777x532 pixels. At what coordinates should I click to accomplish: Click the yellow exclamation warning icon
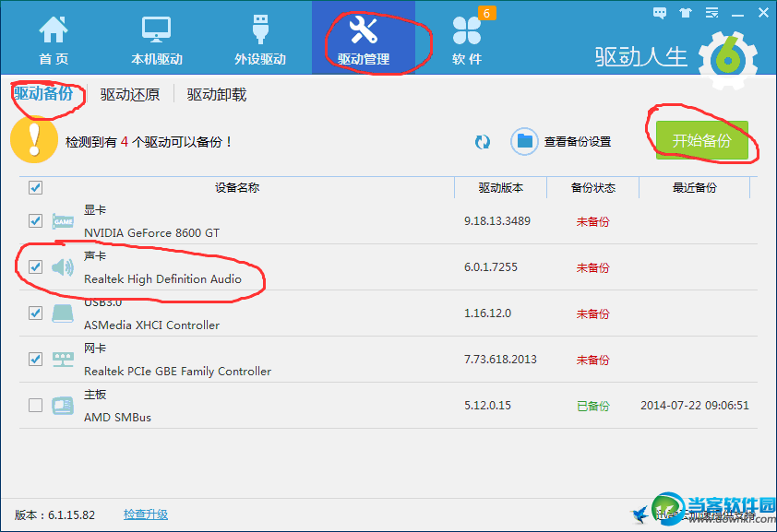click(34, 139)
